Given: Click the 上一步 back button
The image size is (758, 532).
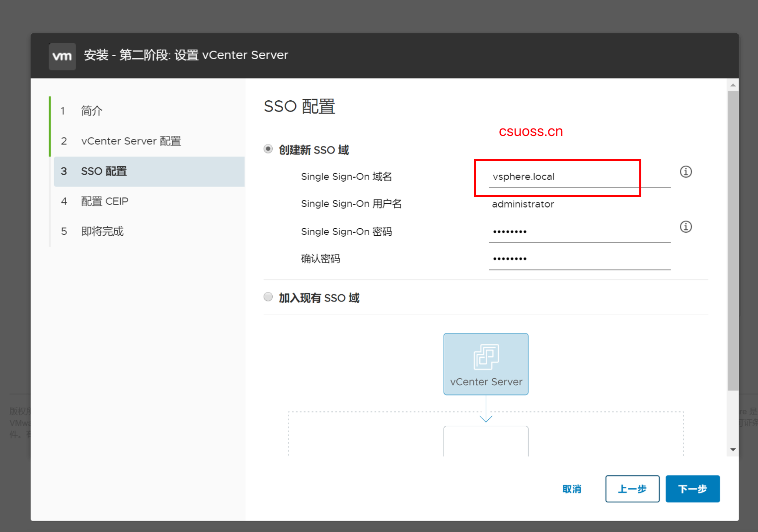Looking at the screenshot, I should 632,489.
